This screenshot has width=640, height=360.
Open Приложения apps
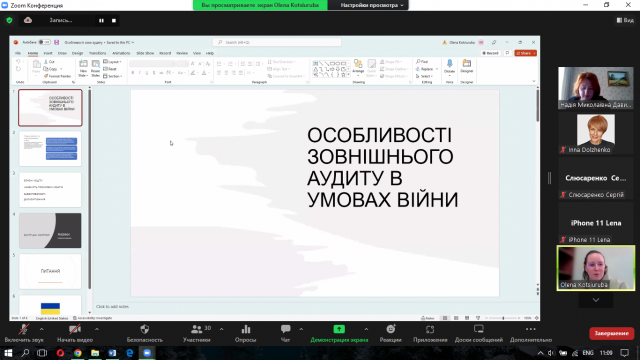pyautogui.click(x=430, y=333)
